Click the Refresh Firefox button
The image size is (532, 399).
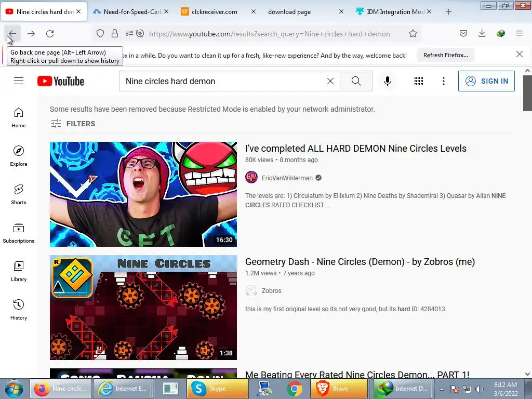click(x=445, y=55)
